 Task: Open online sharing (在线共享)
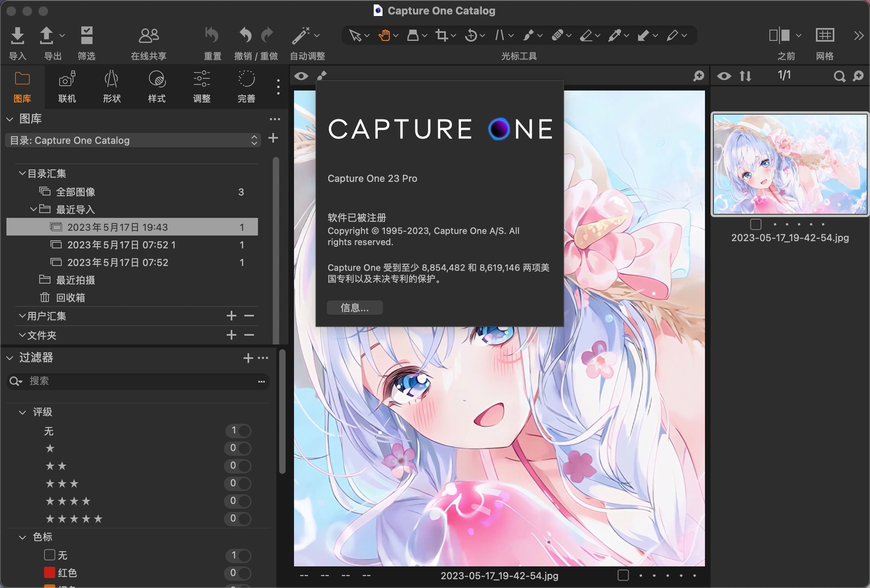coord(149,36)
